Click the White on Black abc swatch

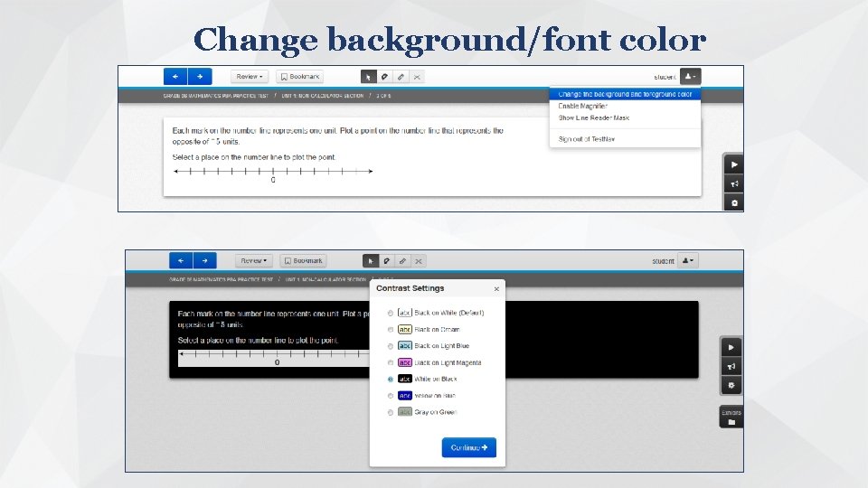click(x=405, y=379)
